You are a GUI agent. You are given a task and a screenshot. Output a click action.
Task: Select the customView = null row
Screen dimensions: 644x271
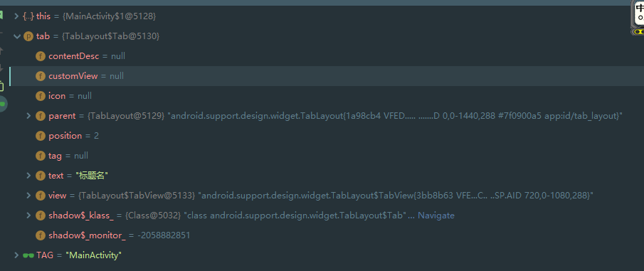pyautogui.click(x=326, y=76)
